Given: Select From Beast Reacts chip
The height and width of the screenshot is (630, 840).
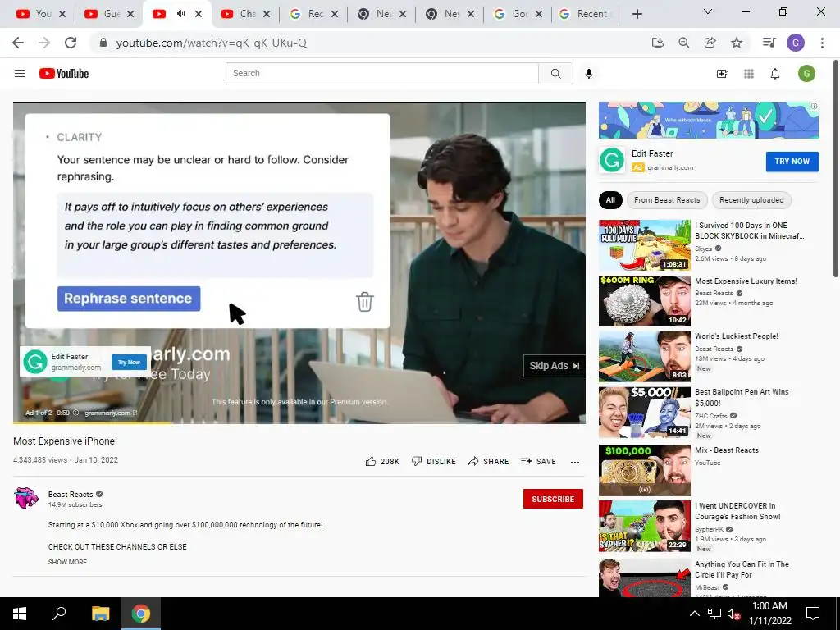Looking at the screenshot, I should tap(667, 200).
